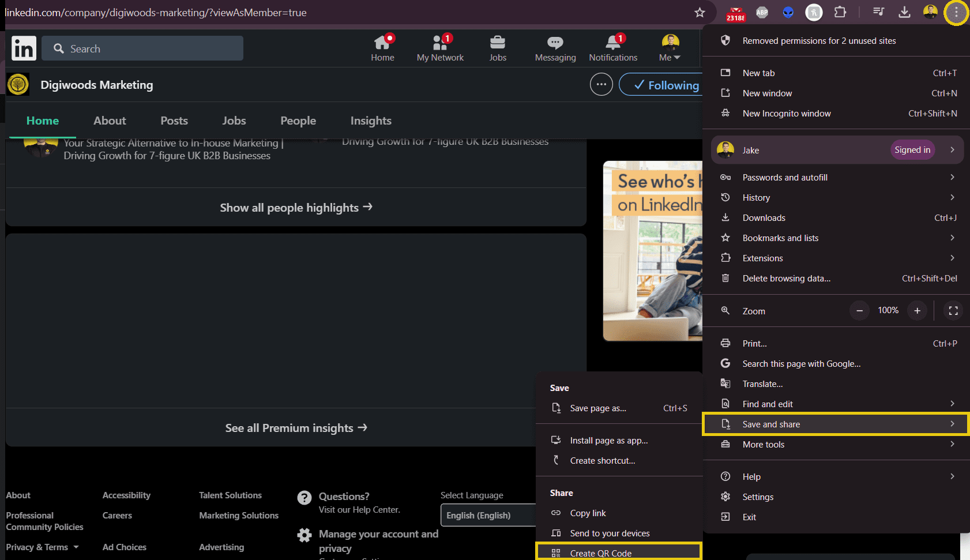This screenshot has width=970, height=560.
Task: Click the media control toolbar icon
Action: click(878, 12)
